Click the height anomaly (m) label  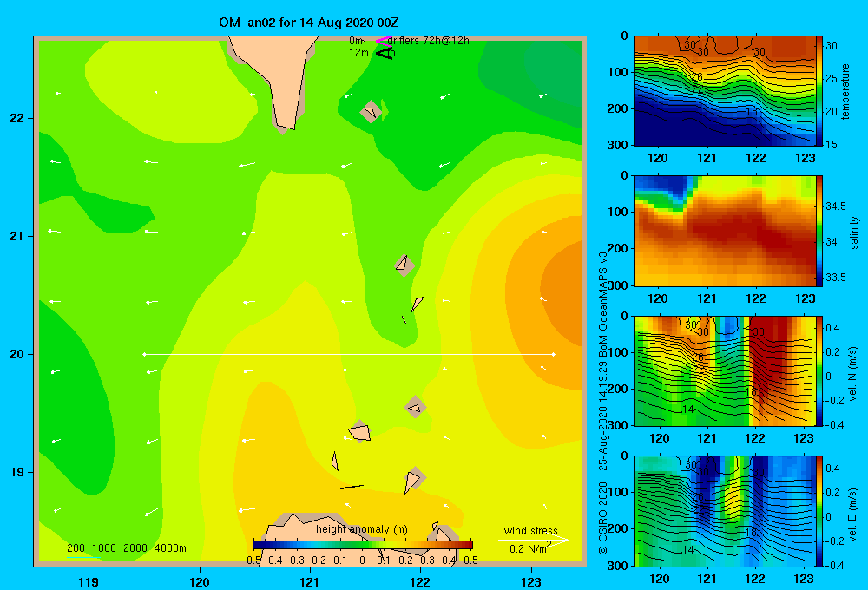pos(361,529)
